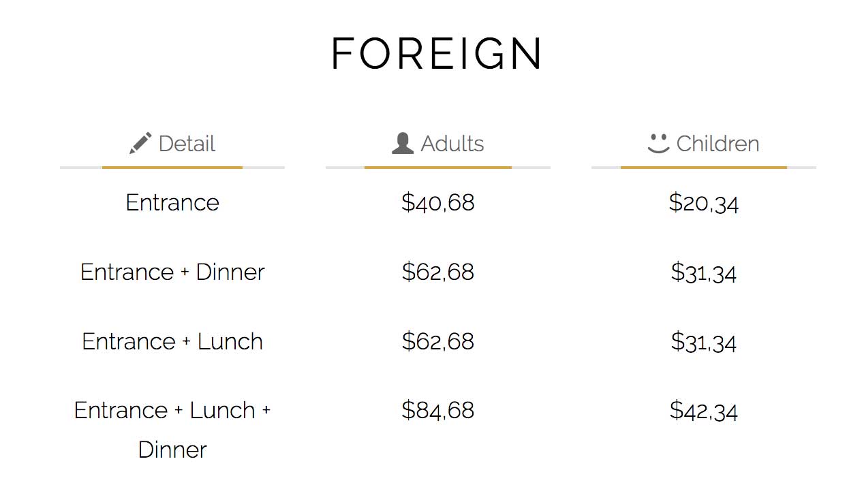Click adult Entrance + Lunch price $62,68
The image size is (864, 504).
[x=438, y=342]
